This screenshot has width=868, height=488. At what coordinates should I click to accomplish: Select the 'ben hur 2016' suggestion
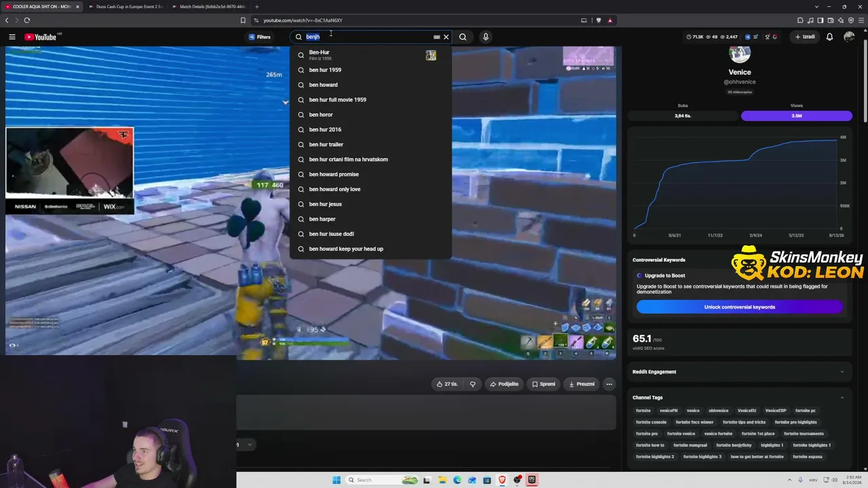pyautogui.click(x=370, y=129)
